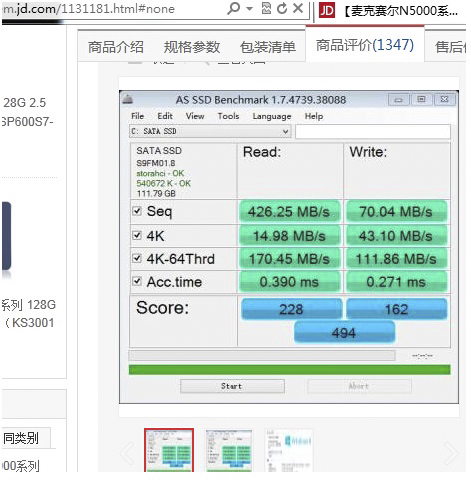
Task: Toggle the 4K-64Thrd test checkbox
Action: (137, 258)
